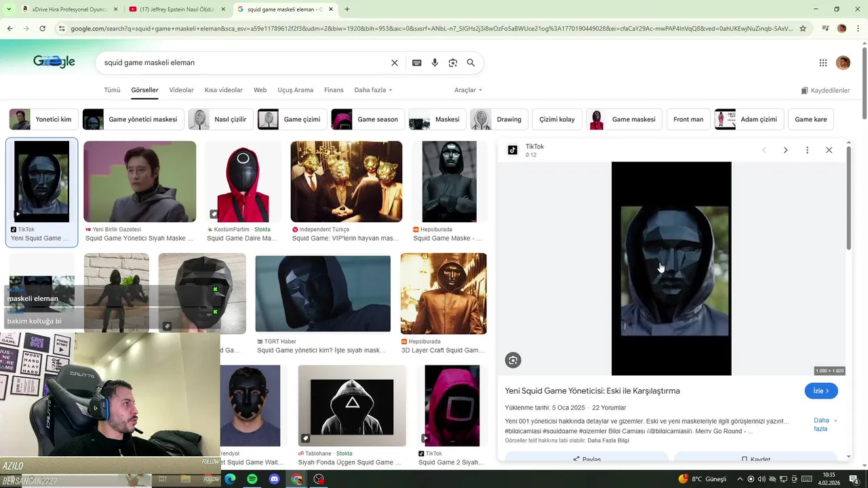Open a new browser tab
The width and height of the screenshot is (868, 488).
pos(347,9)
